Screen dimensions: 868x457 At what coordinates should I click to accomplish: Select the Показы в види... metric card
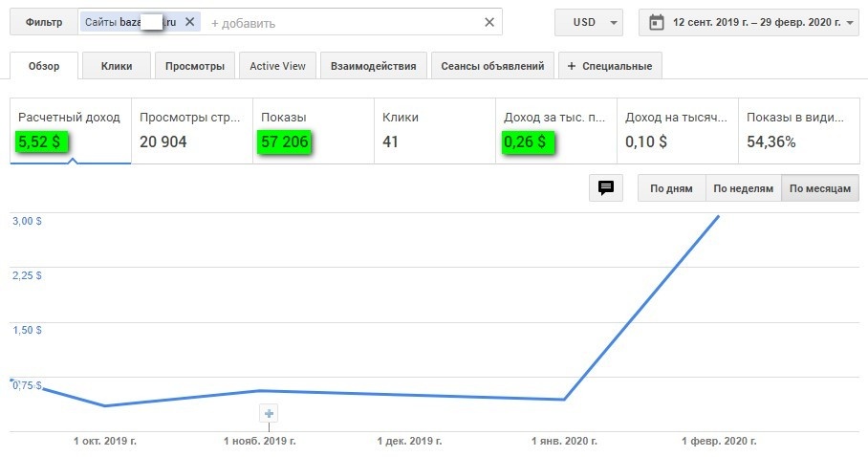(799, 131)
